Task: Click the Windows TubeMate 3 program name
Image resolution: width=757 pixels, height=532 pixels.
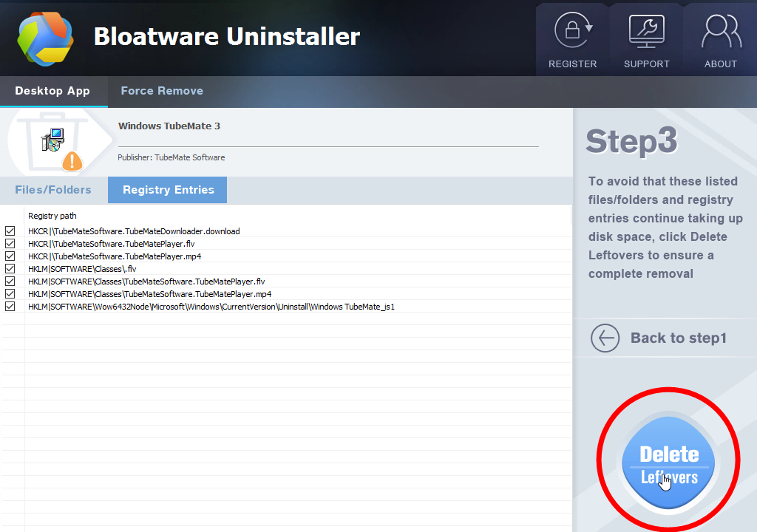Action: coord(169,126)
